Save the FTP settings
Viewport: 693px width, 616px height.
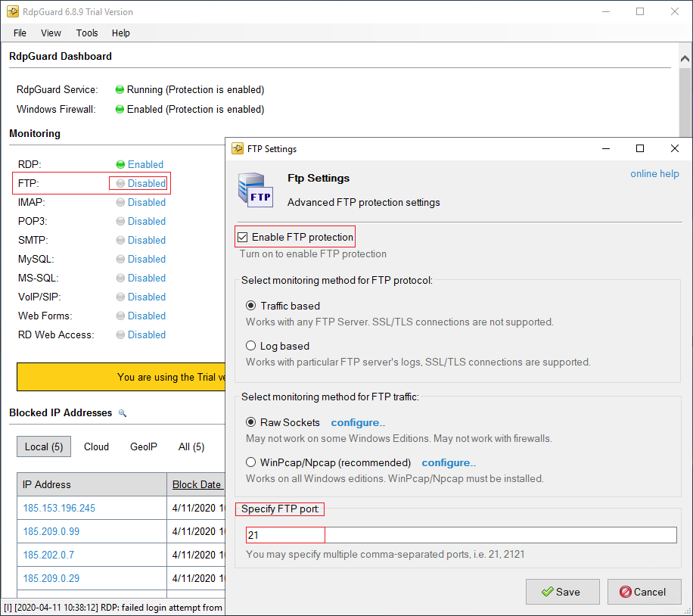point(563,592)
